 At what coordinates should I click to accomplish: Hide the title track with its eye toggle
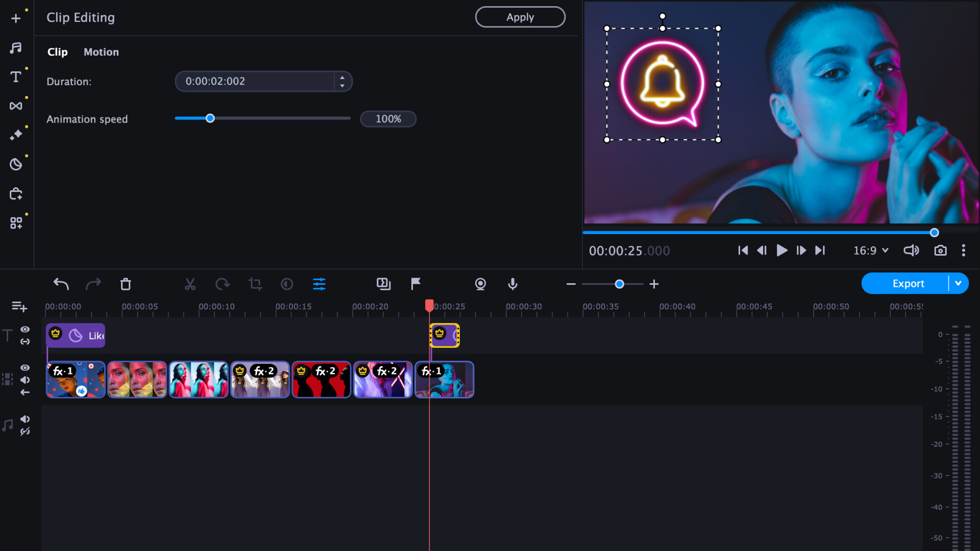[x=25, y=329]
